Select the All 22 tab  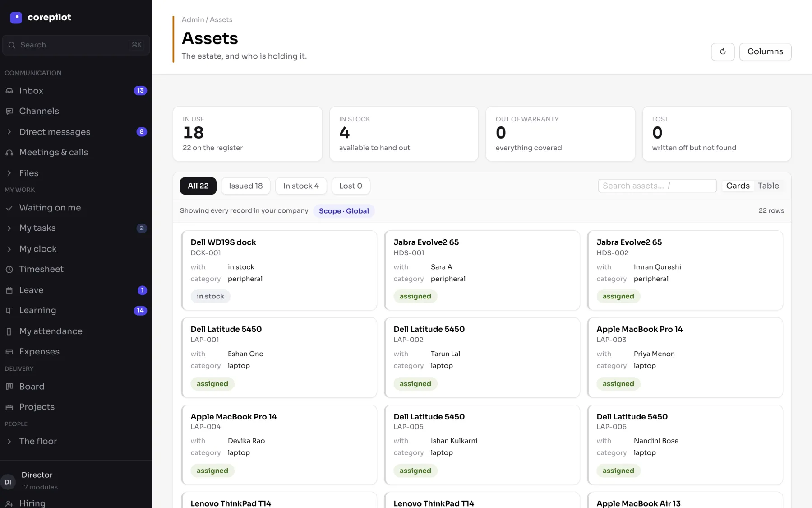pyautogui.click(x=198, y=186)
